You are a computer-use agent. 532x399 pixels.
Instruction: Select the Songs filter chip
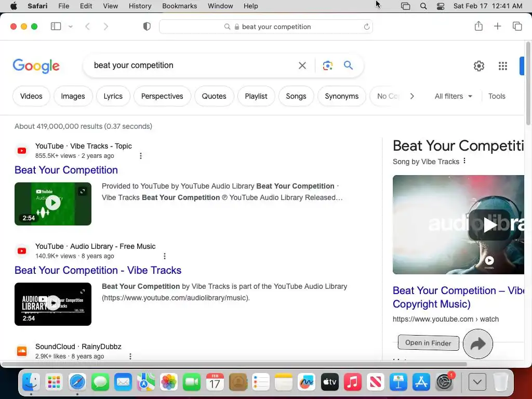296,96
